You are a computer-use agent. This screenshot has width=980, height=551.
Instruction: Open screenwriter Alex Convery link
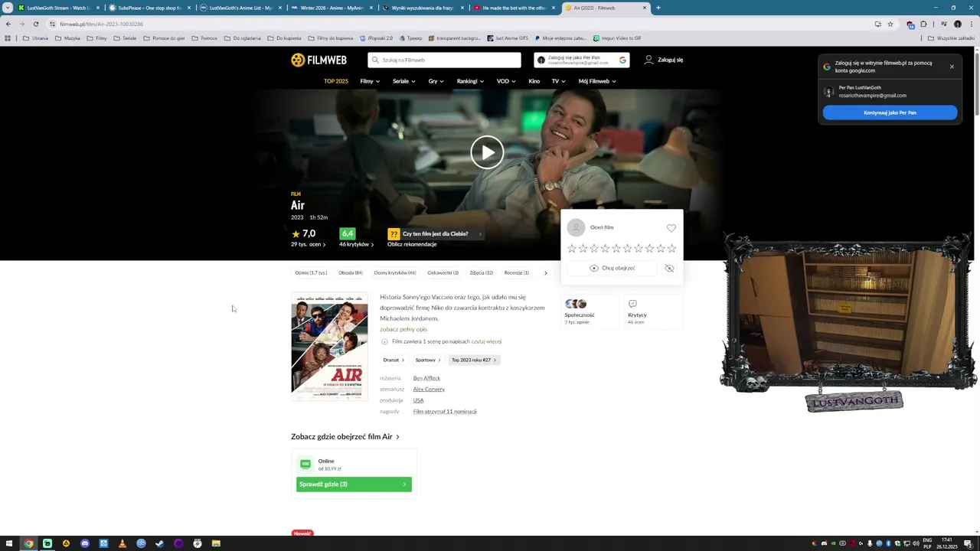(429, 389)
